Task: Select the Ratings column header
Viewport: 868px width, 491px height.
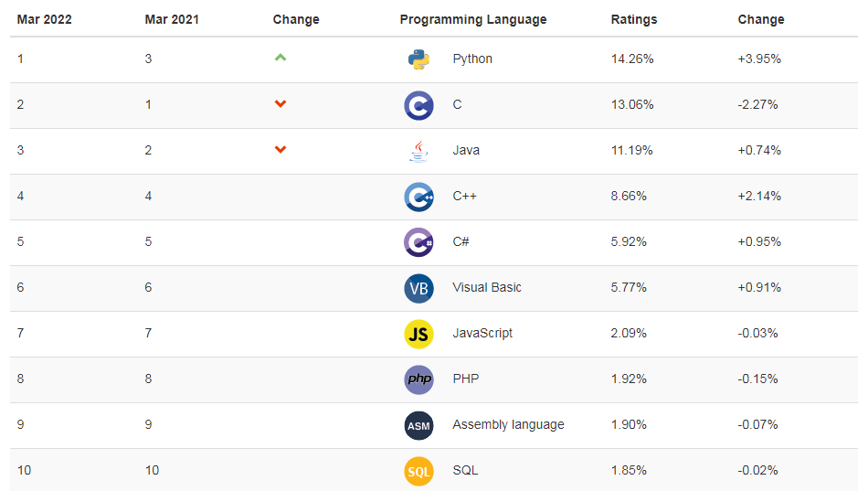Action: tap(634, 19)
